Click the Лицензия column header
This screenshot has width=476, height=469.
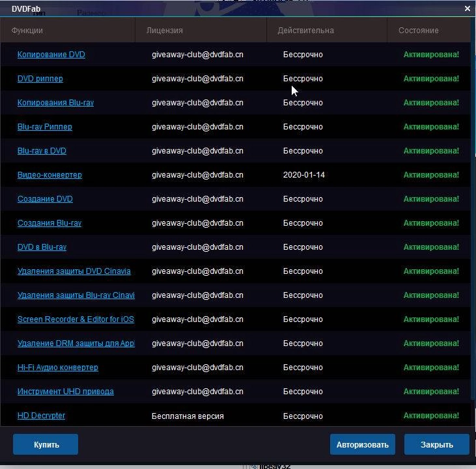tap(201, 31)
